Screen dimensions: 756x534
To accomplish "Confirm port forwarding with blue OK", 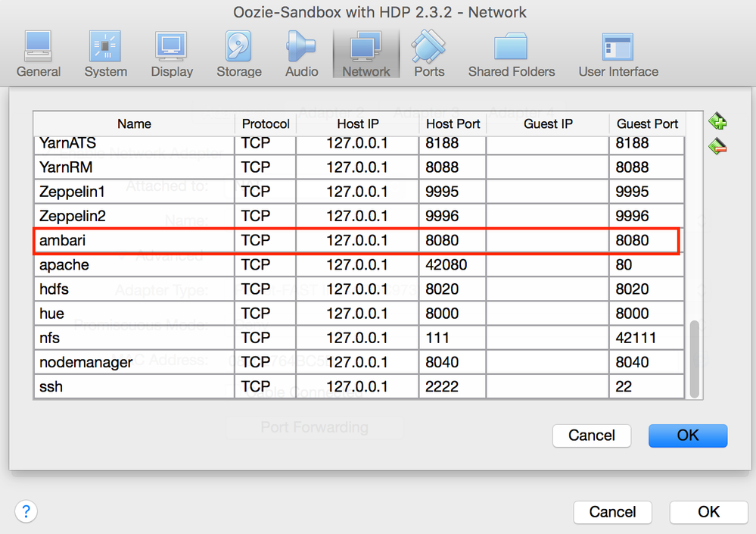I will pos(688,436).
